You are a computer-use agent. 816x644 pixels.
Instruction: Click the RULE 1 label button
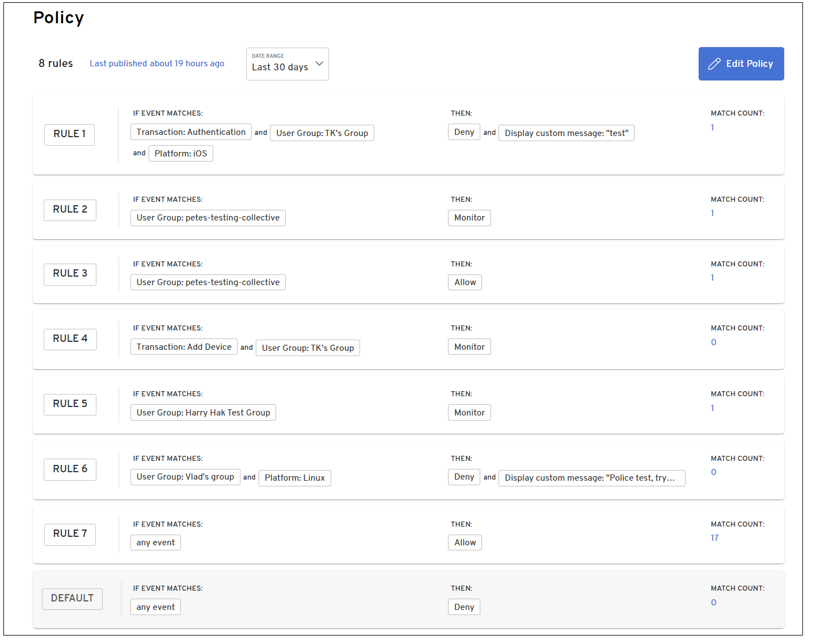pyautogui.click(x=69, y=134)
